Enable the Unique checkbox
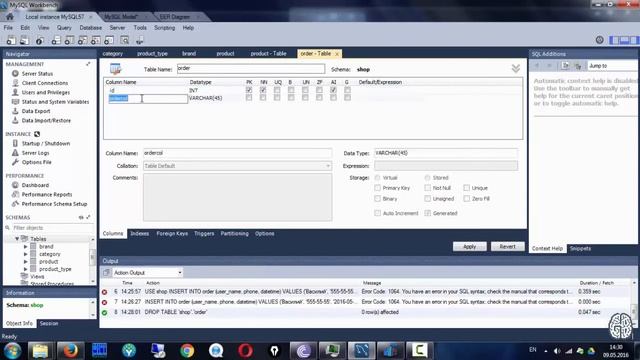Screen dimensions: 640x360 pyautogui.click(x=467, y=188)
